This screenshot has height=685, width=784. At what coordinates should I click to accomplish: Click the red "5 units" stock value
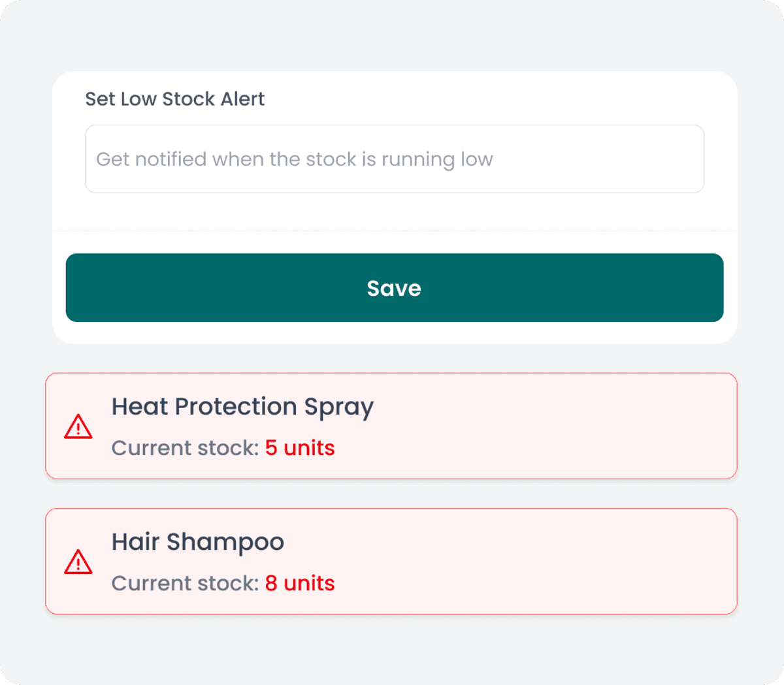pyautogui.click(x=300, y=448)
